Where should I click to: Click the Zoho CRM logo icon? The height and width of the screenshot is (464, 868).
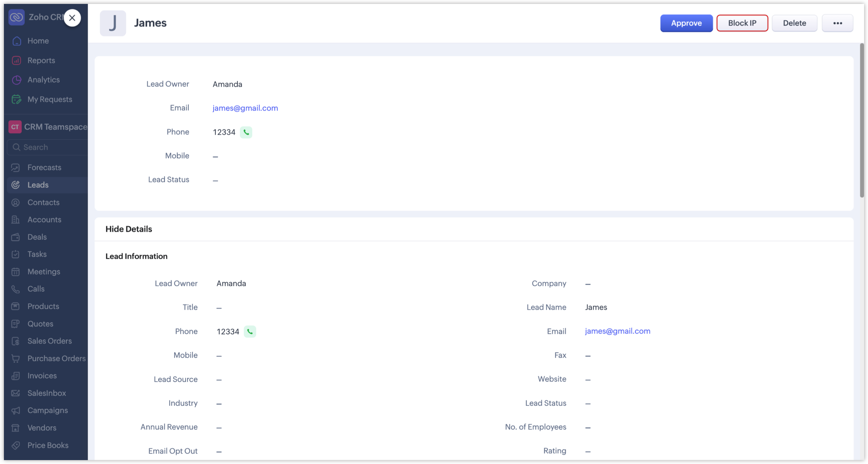coord(16,17)
